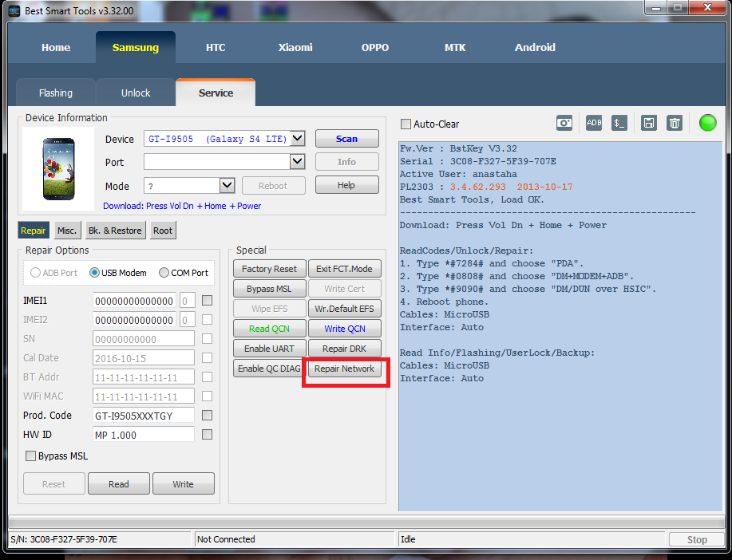The height and width of the screenshot is (560, 732).
Task: Click the Repair Network button
Action: (345, 369)
